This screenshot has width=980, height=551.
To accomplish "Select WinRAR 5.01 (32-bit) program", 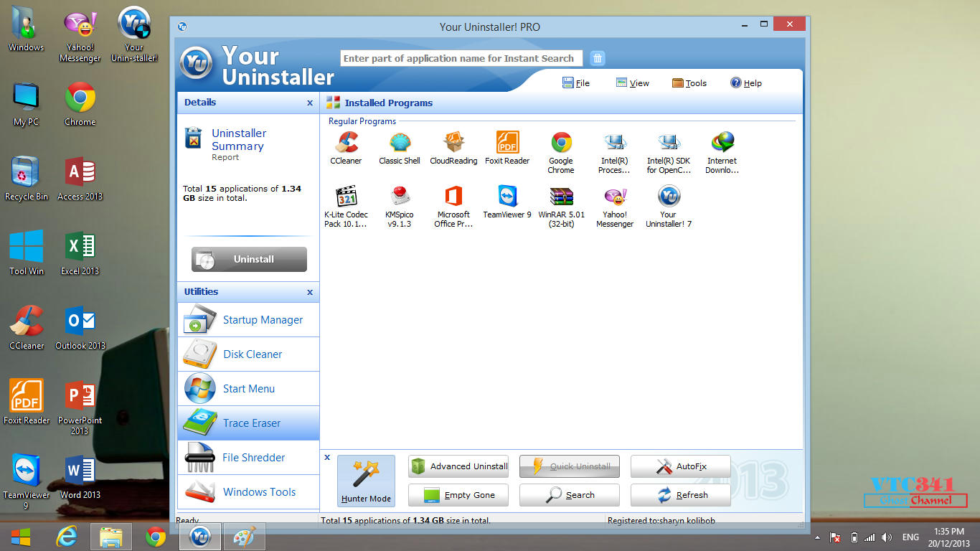I will click(x=561, y=206).
